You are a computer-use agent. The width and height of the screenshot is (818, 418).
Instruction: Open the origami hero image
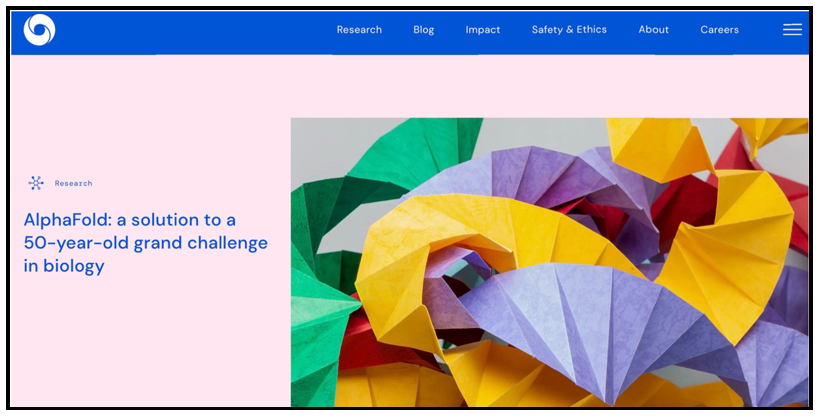coord(549,262)
